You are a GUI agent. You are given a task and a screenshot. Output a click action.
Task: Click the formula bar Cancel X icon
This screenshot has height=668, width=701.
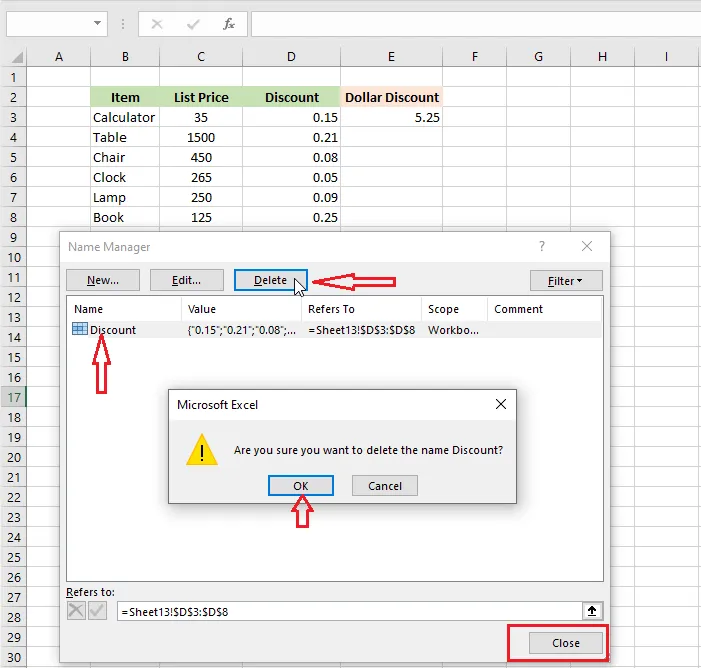tap(157, 24)
